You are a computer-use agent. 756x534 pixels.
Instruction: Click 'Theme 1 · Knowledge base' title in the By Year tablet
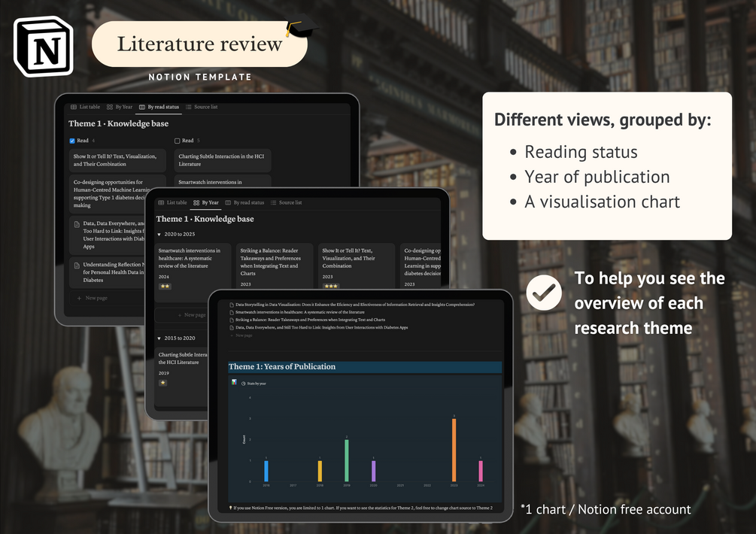[205, 220]
